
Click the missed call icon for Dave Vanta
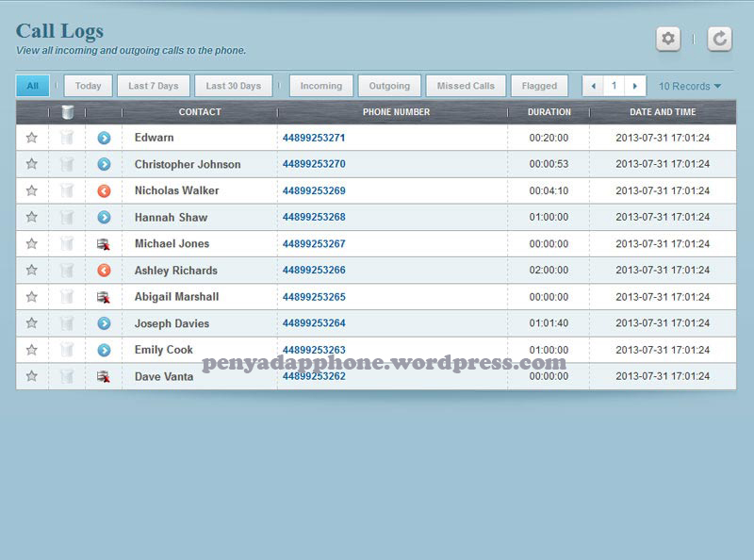click(104, 376)
